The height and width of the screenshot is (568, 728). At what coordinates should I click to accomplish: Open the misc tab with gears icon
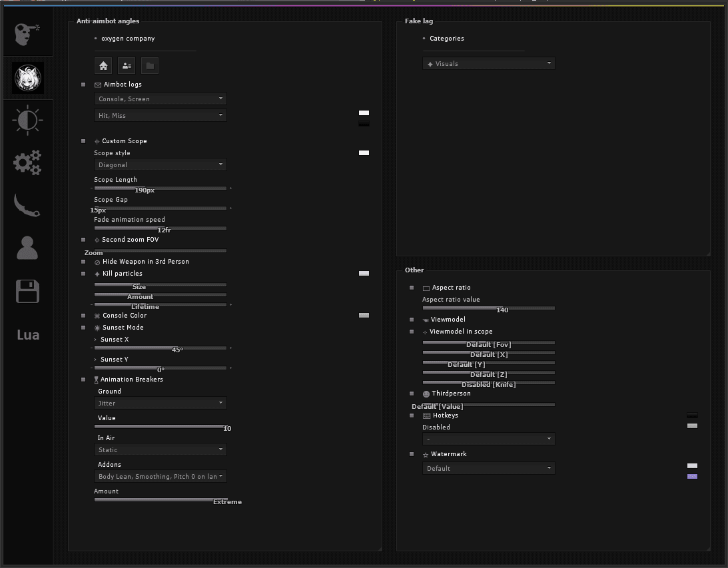click(x=27, y=162)
